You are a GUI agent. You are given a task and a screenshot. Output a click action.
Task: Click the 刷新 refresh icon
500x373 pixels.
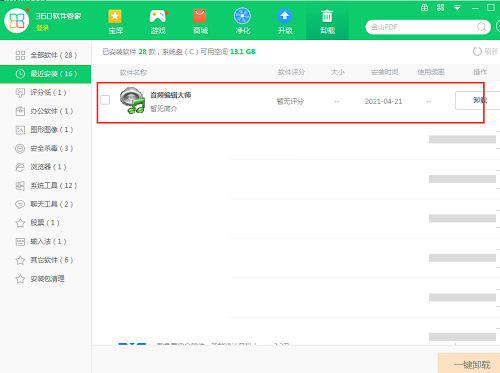tap(477, 51)
